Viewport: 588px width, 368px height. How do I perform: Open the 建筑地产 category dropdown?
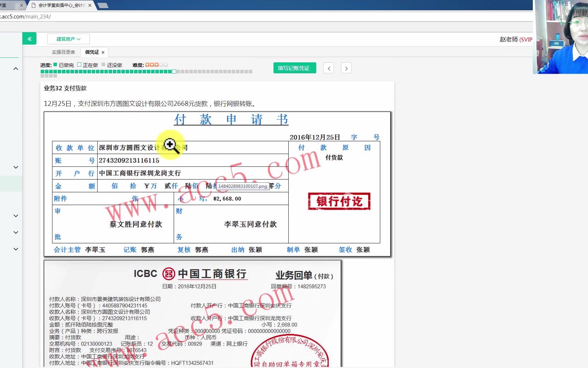click(68, 39)
